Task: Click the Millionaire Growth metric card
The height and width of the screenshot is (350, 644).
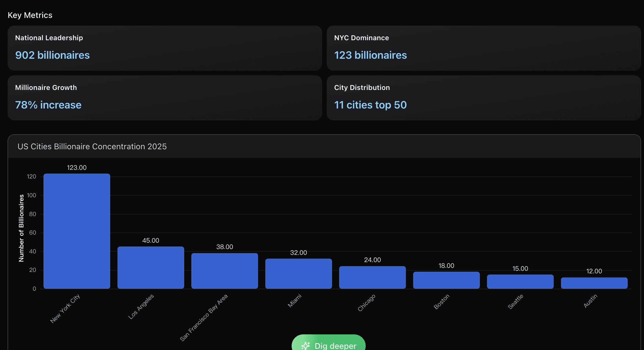Action: (164, 97)
